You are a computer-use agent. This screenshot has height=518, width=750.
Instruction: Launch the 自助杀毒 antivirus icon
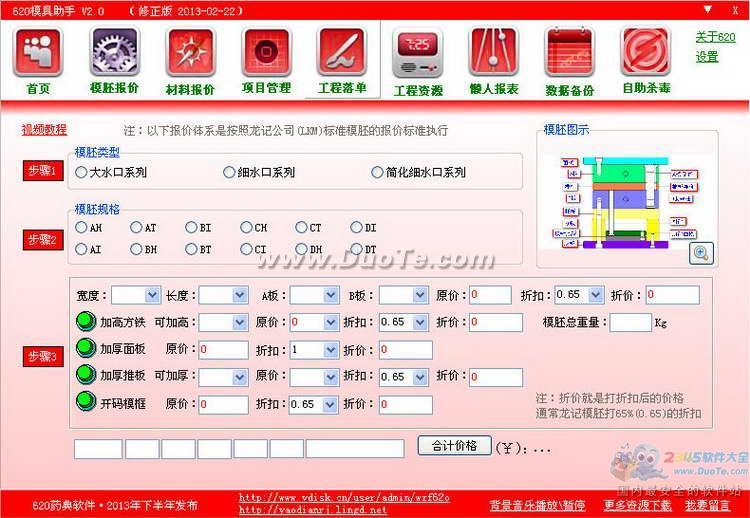646,54
